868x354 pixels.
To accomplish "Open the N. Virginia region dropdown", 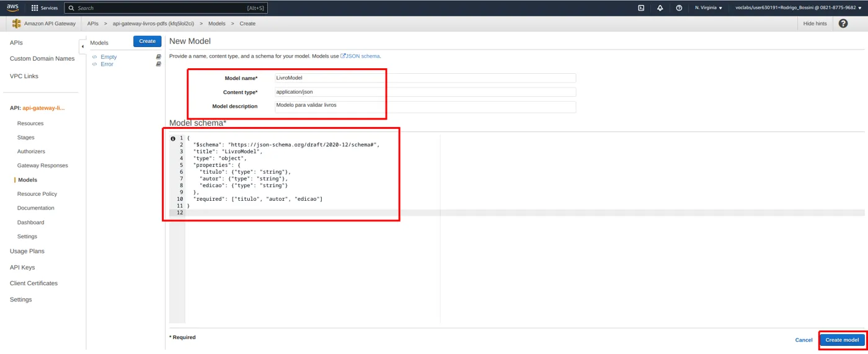I will click(708, 8).
